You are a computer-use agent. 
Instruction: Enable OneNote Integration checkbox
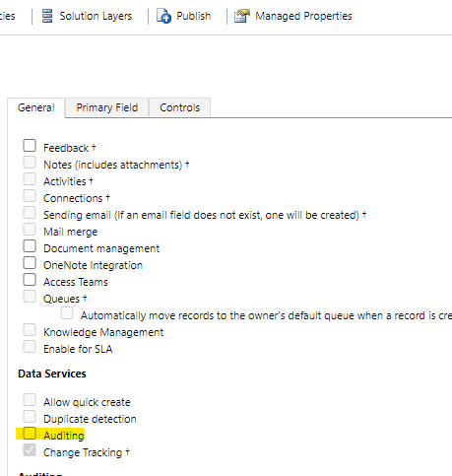pos(30,262)
